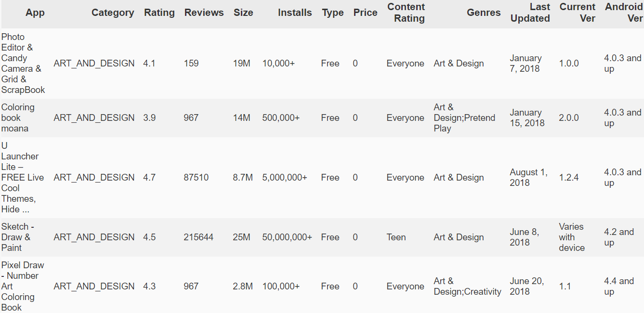Viewport: 644px width, 313px height.
Task: Click the Current Ver column header
Action: pos(578,13)
